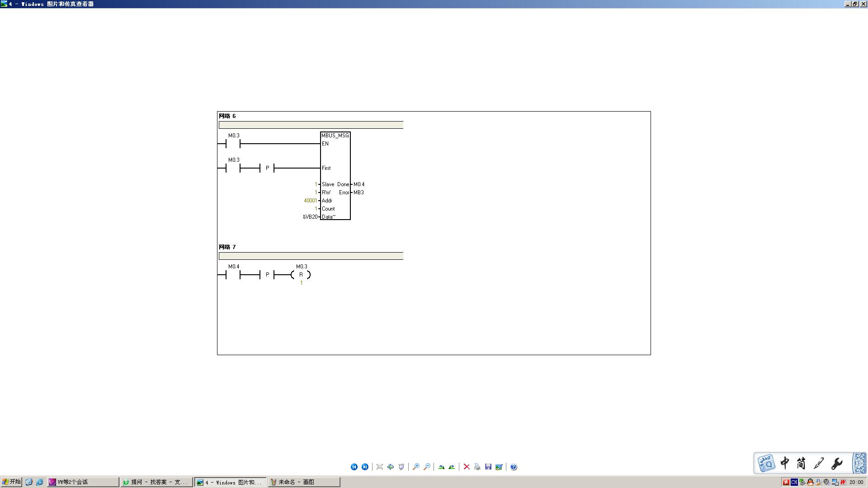Viewport: 868px width, 488px height.
Task: Zoom out of the picture
Action: 427,467
